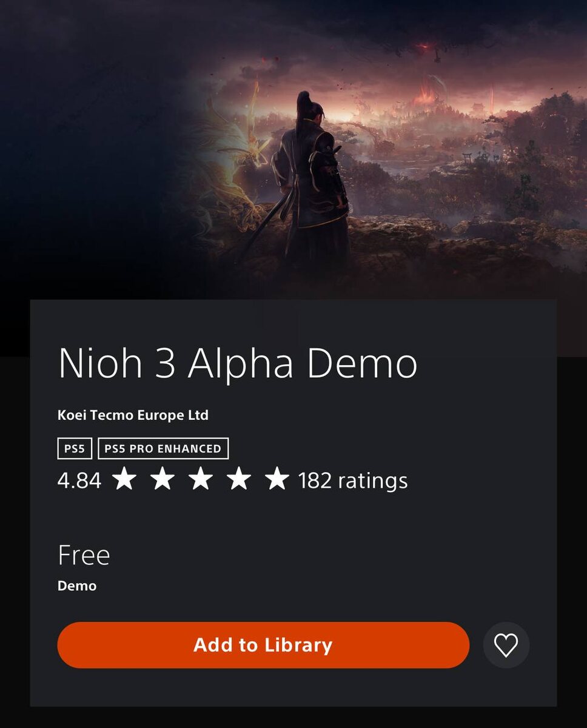
Task: Click the Nioh 3 Alpha Demo title
Action: 238,363
